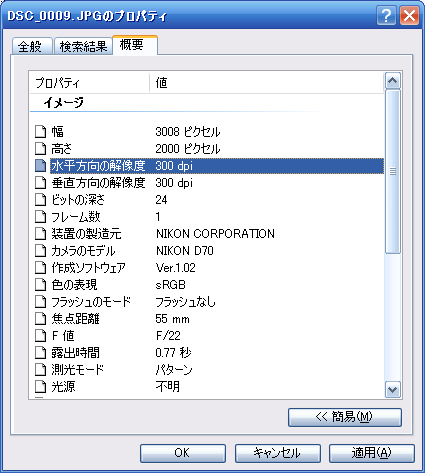Click the page icon beside 水平方向の解像度
This screenshot has height=473, width=425.
click(x=40, y=166)
